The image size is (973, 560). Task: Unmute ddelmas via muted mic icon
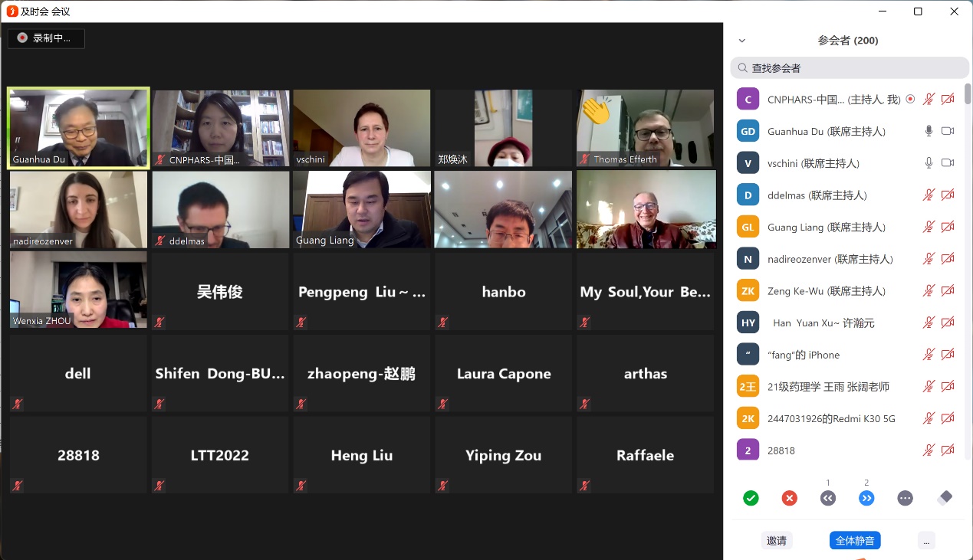point(929,195)
